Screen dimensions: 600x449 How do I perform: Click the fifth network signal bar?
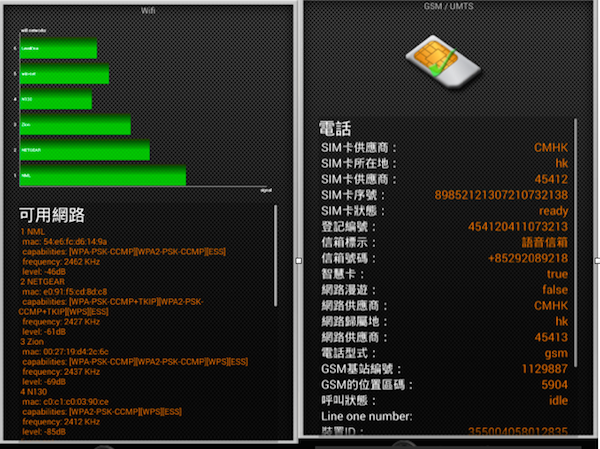[x=64, y=73]
